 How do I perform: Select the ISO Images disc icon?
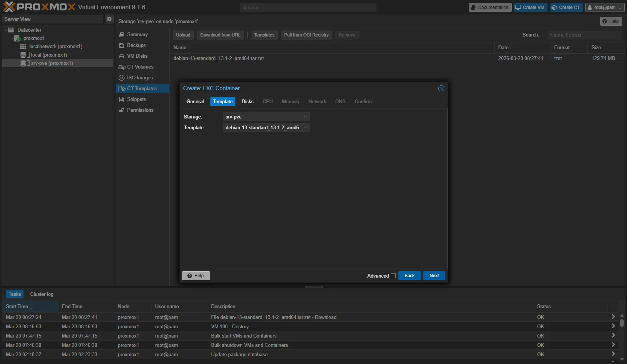tap(122, 78)
